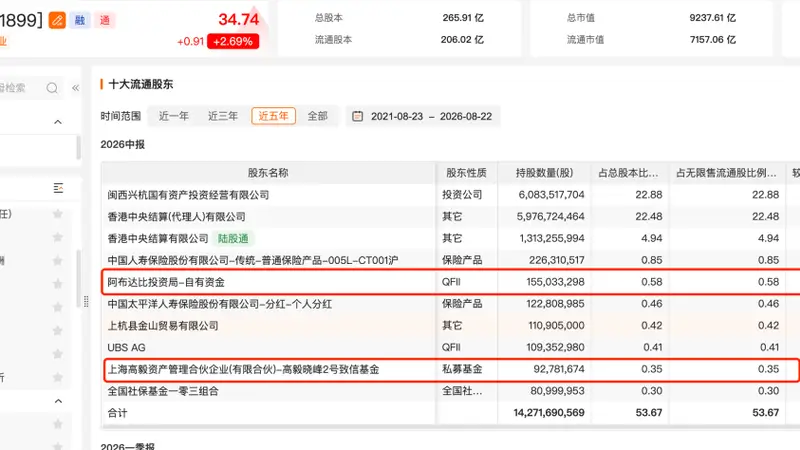Click total holdings 14,271,690,569
The height and width of the screenshot is (450, 800).
point(549,413)
